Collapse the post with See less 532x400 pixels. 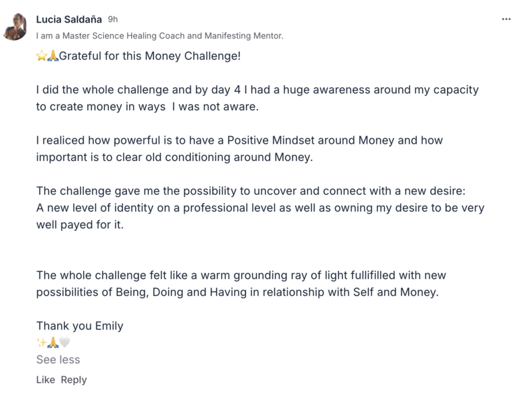pyautogui.click(x=58, y=359)
